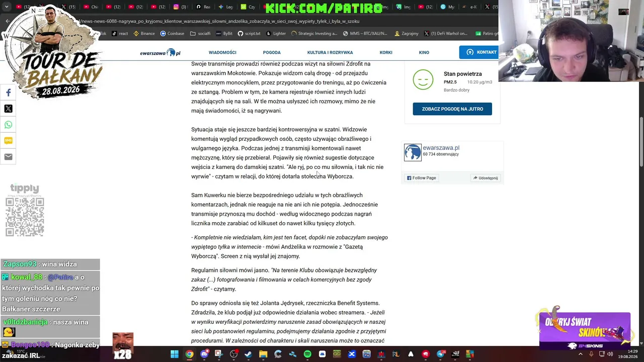Screen dimensions: 644x362
Task: Open Telegram from the taskbar
Action: (441, 354)
